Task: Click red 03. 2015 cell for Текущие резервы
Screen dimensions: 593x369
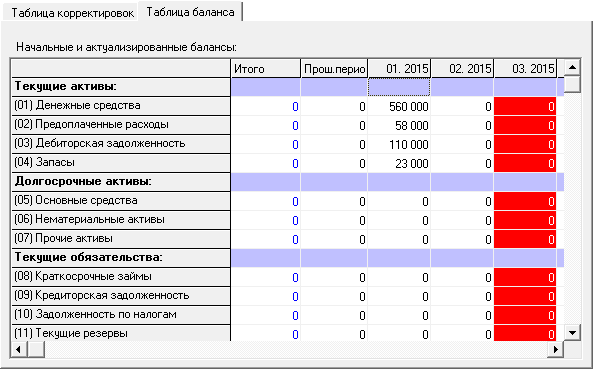Action: [x=525, y=333]
